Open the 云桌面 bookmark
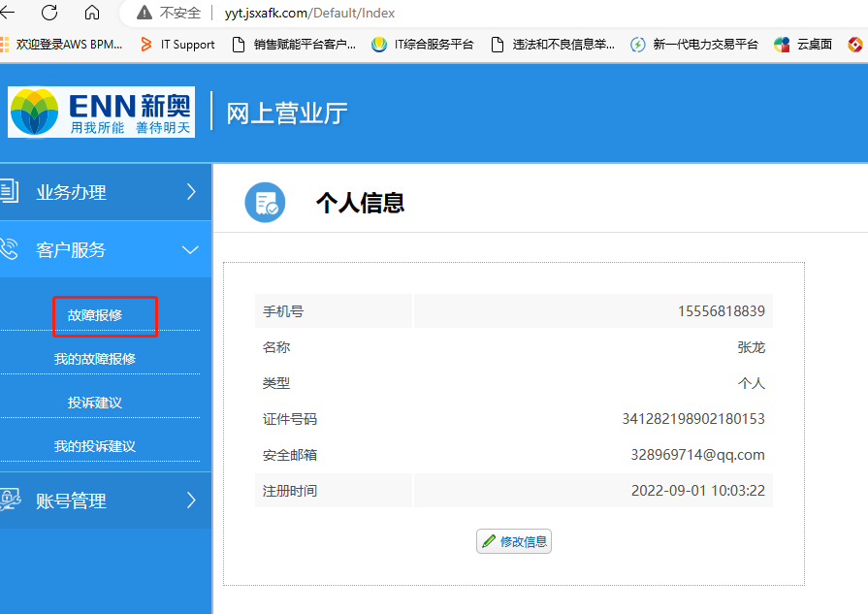 coord(803,45)
